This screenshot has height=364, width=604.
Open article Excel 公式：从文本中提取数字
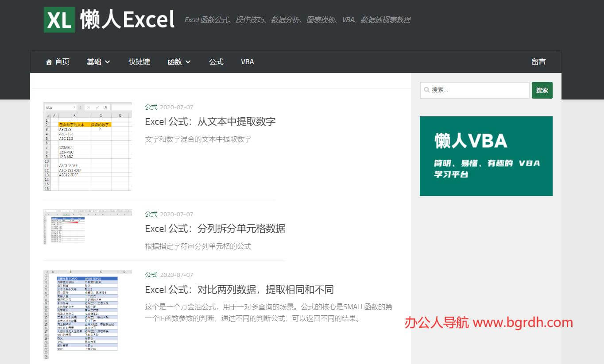click(x=210, y=122)
